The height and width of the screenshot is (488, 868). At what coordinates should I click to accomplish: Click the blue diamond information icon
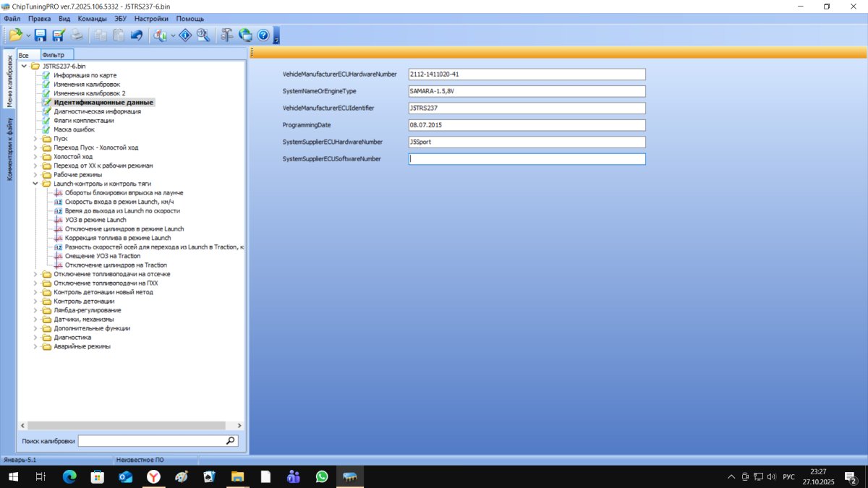185,35
